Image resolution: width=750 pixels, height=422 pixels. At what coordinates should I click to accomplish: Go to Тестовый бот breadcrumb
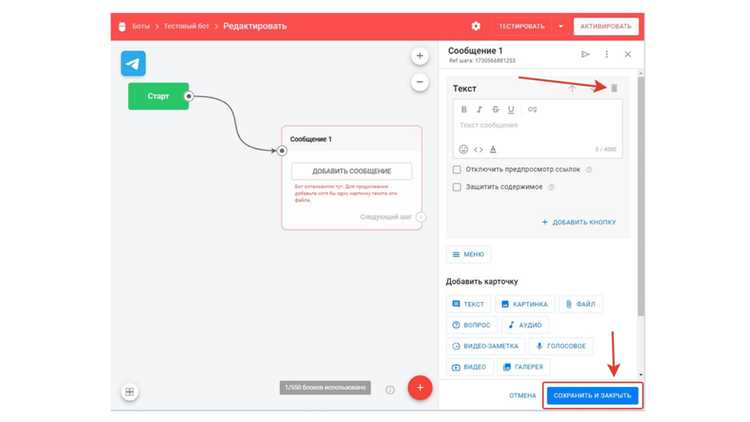pyautogui.click(x=186, y=26)
